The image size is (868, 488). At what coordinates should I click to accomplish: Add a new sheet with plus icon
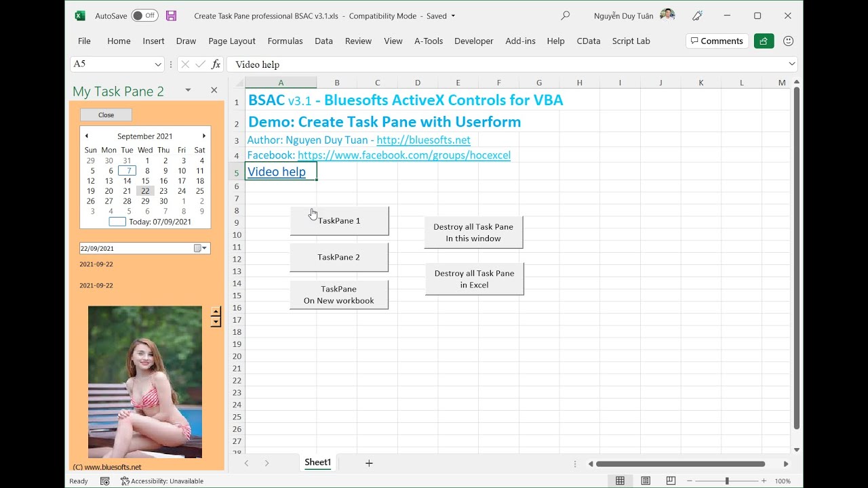(x=369, y=464)
